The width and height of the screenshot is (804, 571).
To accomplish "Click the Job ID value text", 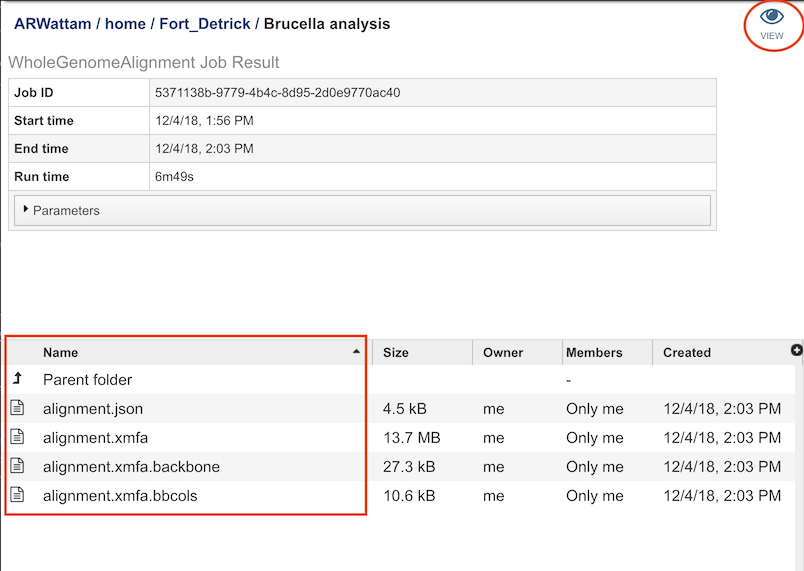I will (277, 93).
